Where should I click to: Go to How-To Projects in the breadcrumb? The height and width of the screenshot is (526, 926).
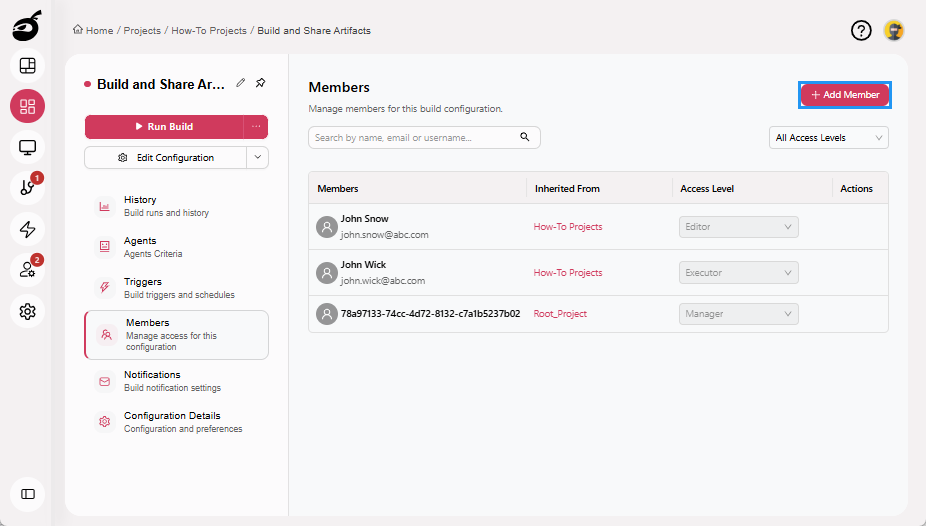(x=209, y=31)
